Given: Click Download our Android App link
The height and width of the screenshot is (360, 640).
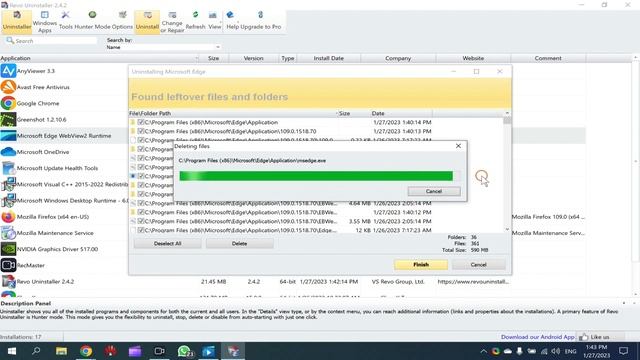Looking at the screenshot, I should pos(538,337).
